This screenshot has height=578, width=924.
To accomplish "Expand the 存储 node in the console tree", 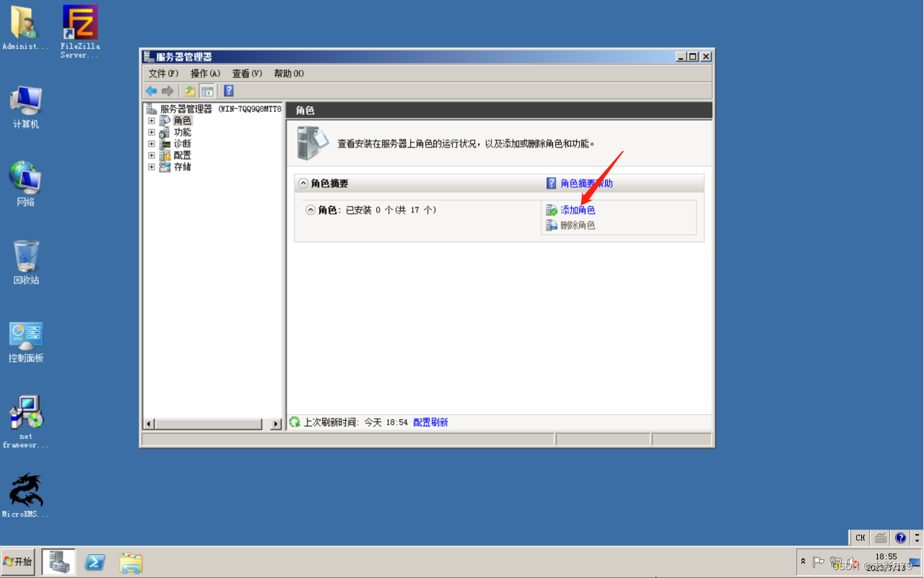I will pos(151,167).
